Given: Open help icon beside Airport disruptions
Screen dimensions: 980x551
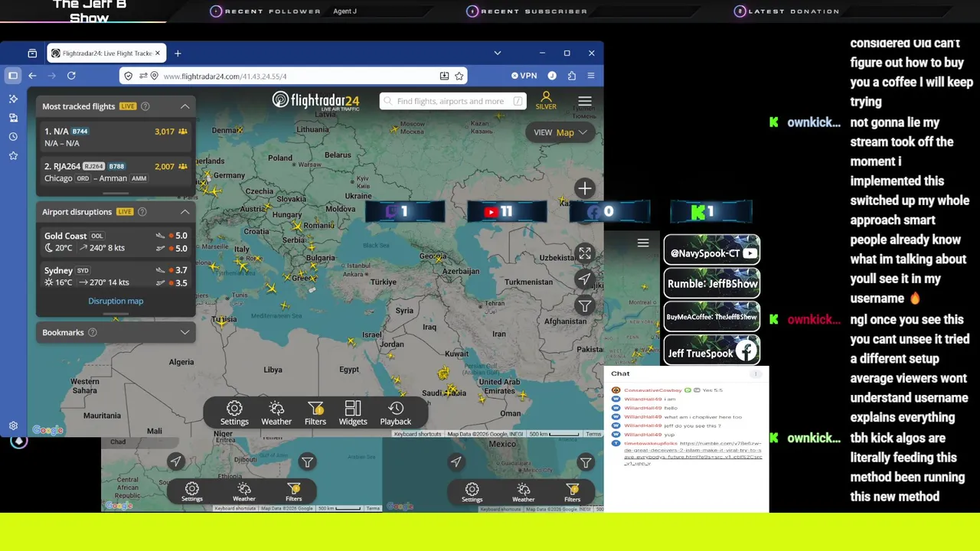Looking at the screenshot, I should point(142,212).
